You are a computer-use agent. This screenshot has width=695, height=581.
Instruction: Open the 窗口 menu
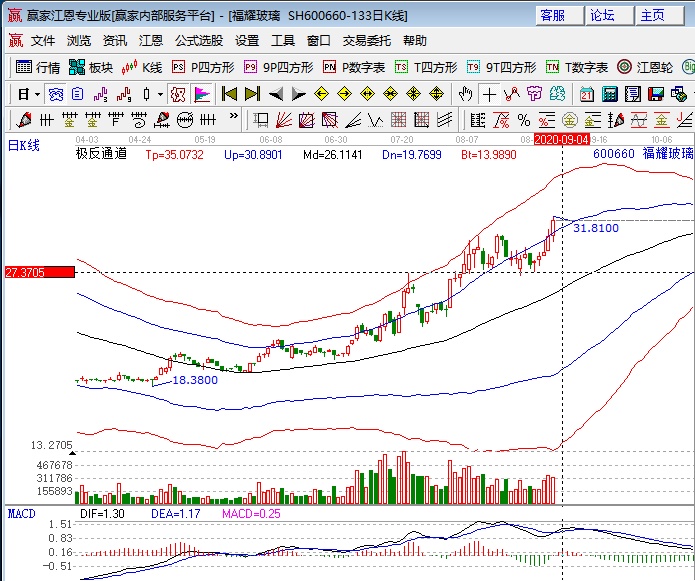tap(319, 41)
